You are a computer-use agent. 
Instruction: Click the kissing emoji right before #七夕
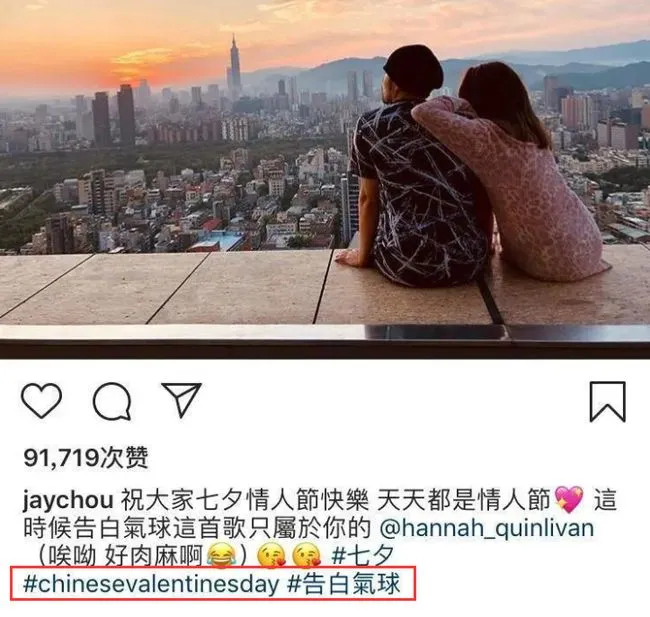pyautogui.click(x=307, y=556)
